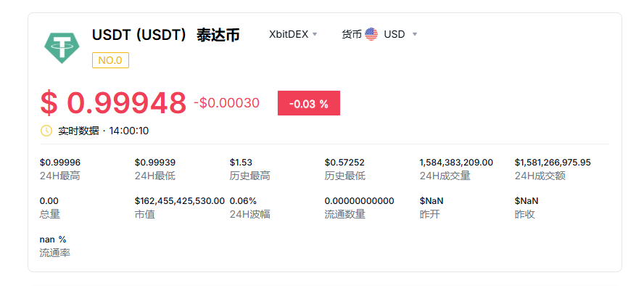
Task: Click the 历史最低 value $0.57252
Action: (344, 163)
